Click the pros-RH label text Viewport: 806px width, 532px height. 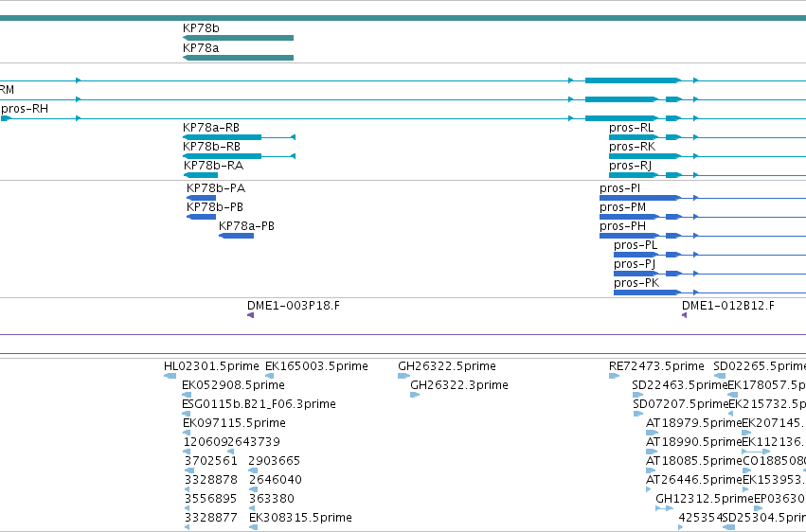pyautogui.click(x=25, y=108)
